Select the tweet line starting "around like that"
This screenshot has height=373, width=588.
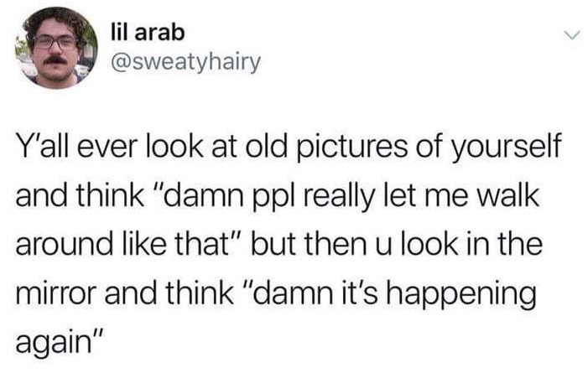(x=279, y=245)
